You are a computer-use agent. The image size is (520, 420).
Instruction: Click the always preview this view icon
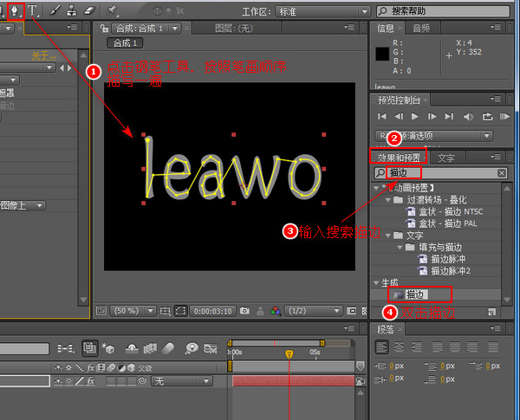pos(101,311)
